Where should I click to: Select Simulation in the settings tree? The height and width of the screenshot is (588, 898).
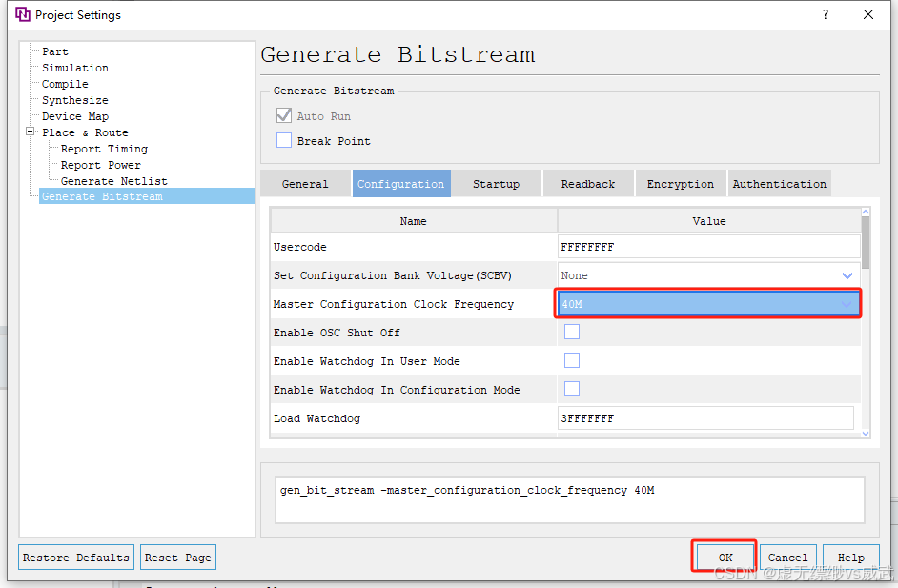(75, 68)
